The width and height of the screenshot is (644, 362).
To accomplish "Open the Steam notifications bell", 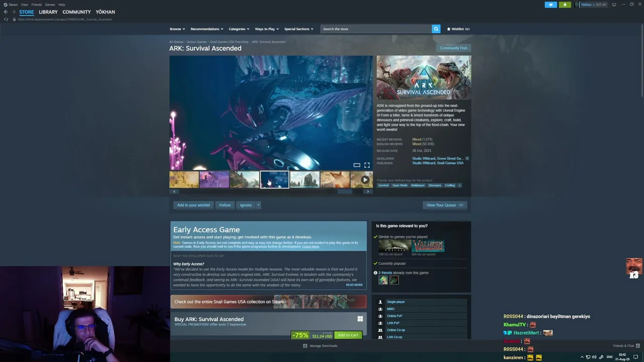I will point(565,5).
